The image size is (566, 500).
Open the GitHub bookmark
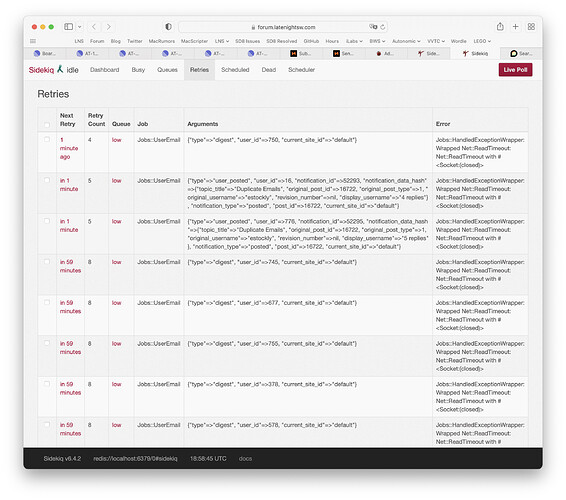pos(311,41)
